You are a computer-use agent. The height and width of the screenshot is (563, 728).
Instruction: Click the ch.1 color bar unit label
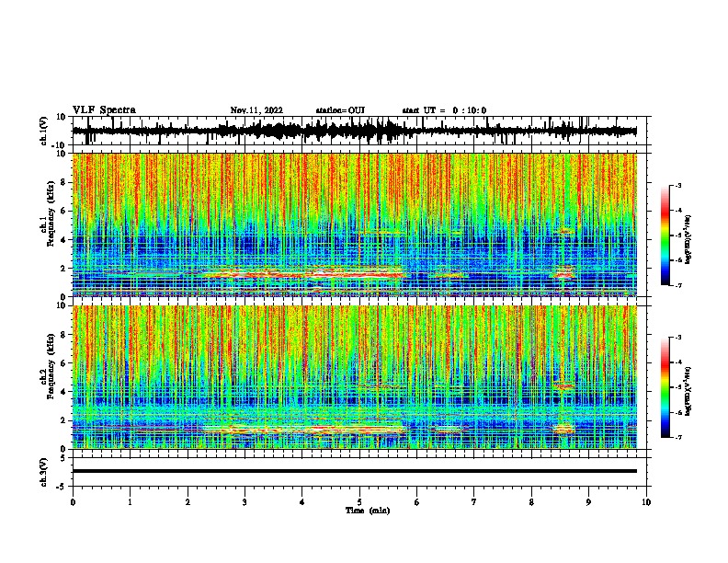point(688,239)
